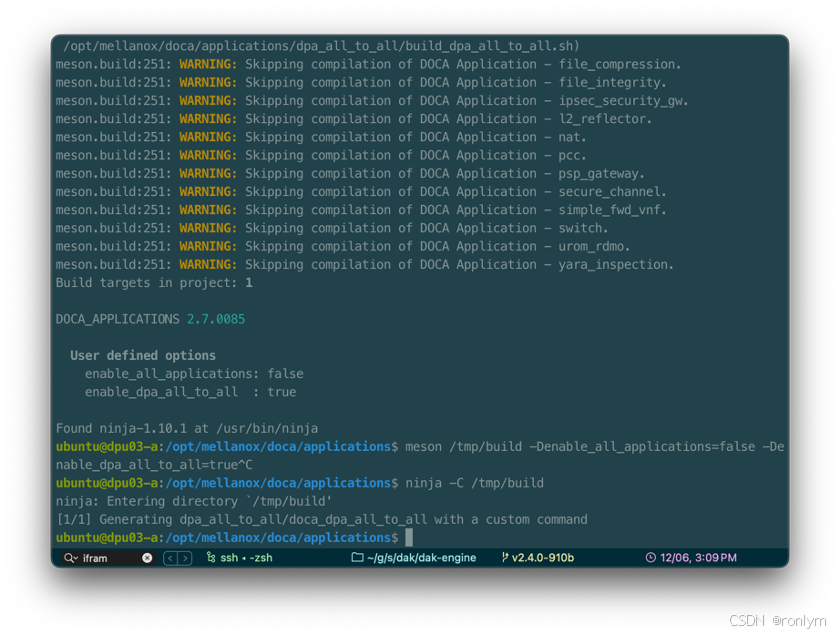
Task: Clear the 'ifram' search field
Action: click(147, 558)
